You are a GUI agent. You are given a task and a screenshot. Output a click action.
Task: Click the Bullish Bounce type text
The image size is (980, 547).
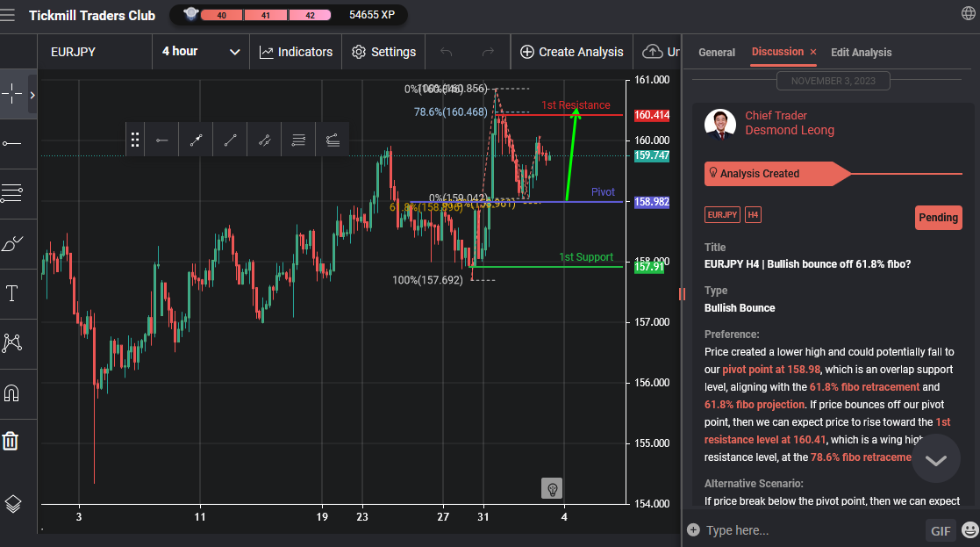click(x=740, y=307)
